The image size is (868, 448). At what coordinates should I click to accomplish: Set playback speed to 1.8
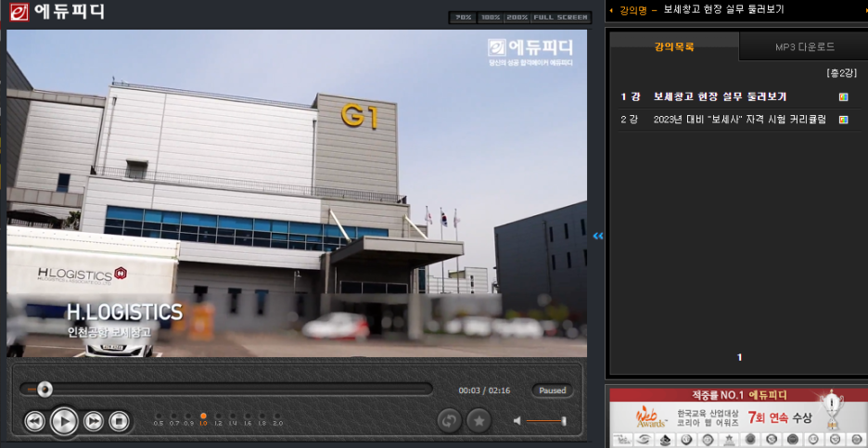tap(262, 418)
